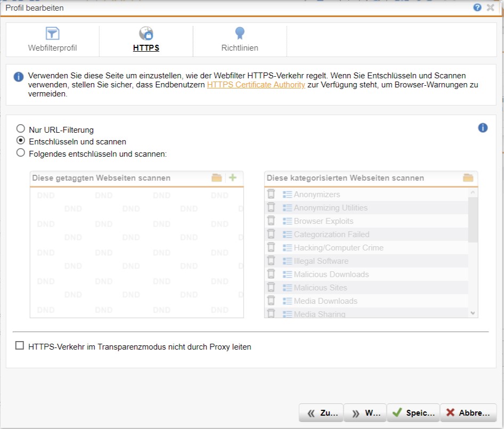The image size is (504, 429).
Task: Switch to the Webfilterprofil tab
Action: pos(52,40)
